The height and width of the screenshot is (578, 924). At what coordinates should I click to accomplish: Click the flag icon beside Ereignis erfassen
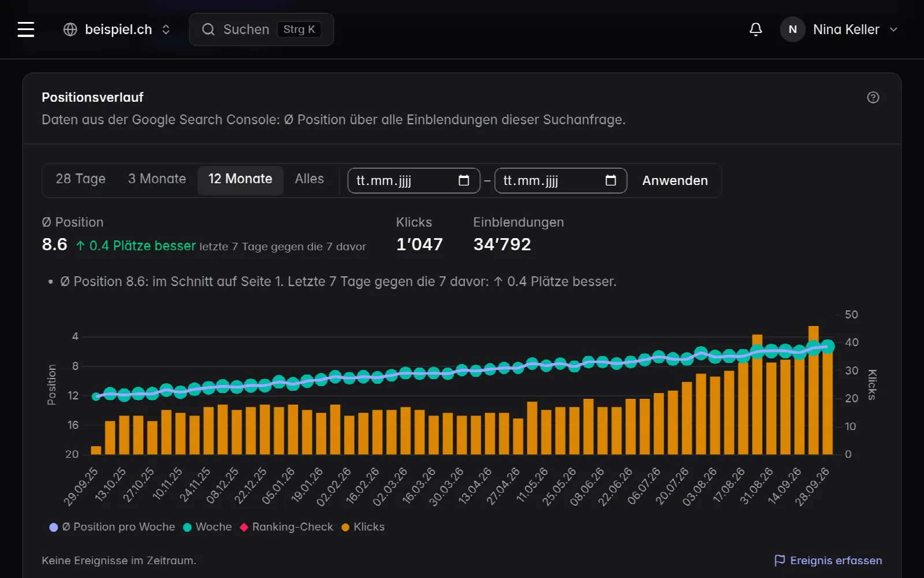tap(780, 561)
